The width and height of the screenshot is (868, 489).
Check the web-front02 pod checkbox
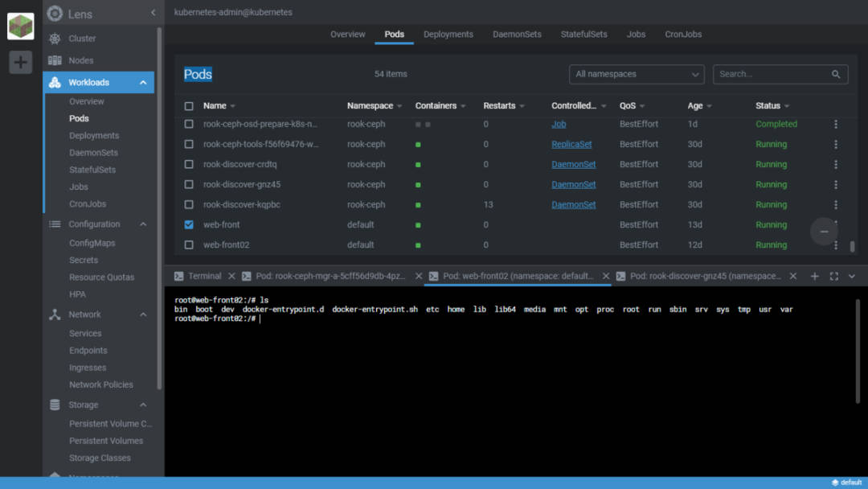point(189,244)
